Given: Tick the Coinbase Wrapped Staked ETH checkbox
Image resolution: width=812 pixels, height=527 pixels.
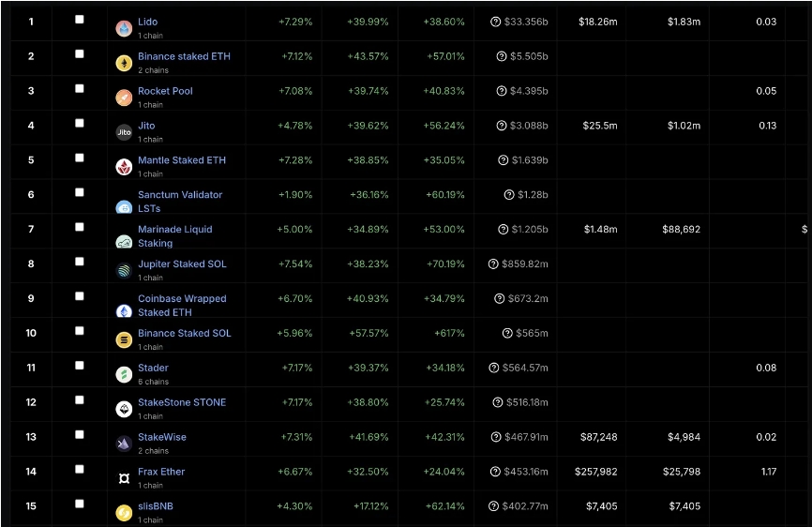Looking at the screenshot, I should coord(80,296).
